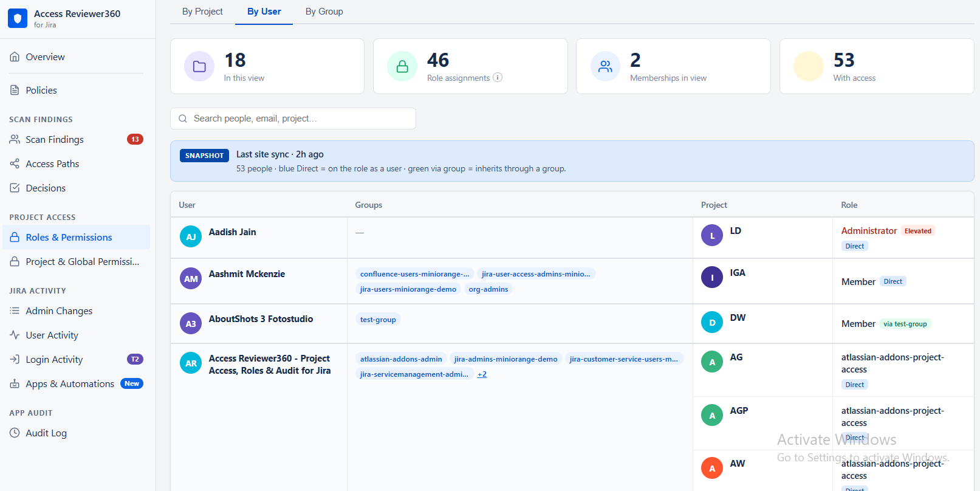Click the 53 With access card
The image size is (980, 491).
877,66
